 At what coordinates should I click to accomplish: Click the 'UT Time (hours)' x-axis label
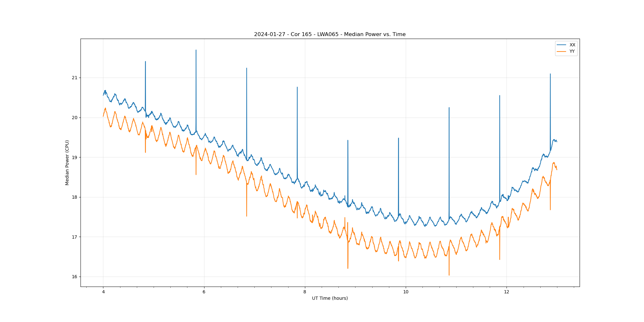point(330,298)
